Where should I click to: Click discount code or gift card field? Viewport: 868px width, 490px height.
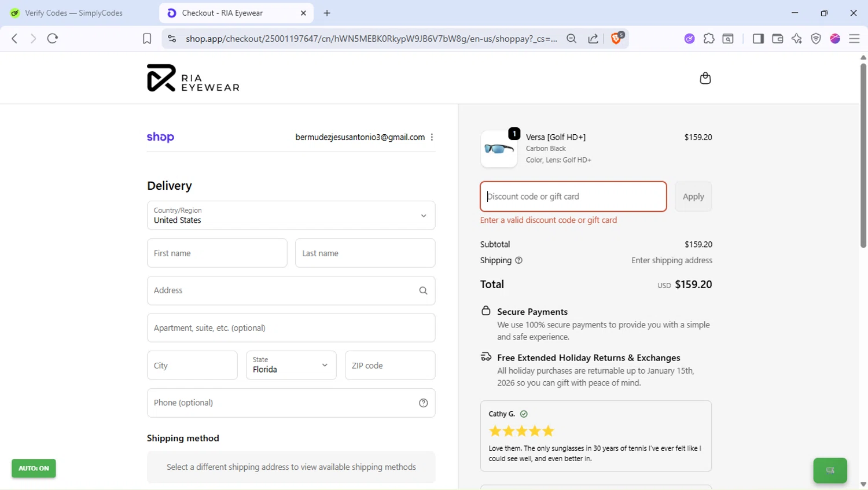tap(573, 197)
